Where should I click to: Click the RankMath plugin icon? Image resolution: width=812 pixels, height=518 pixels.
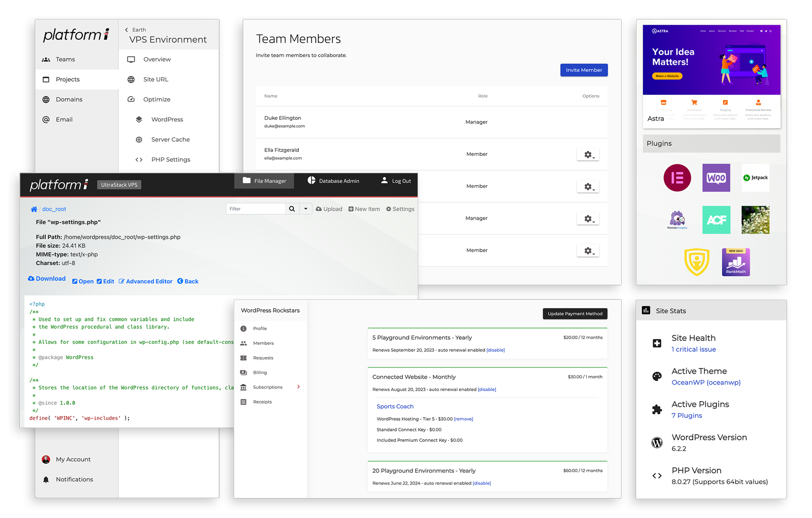point(736,262)
